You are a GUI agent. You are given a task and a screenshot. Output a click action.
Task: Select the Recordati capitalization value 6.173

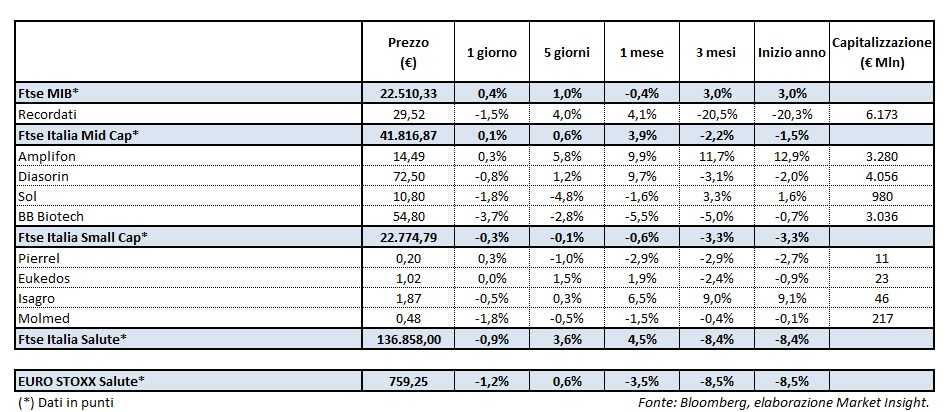coord(880,114)
